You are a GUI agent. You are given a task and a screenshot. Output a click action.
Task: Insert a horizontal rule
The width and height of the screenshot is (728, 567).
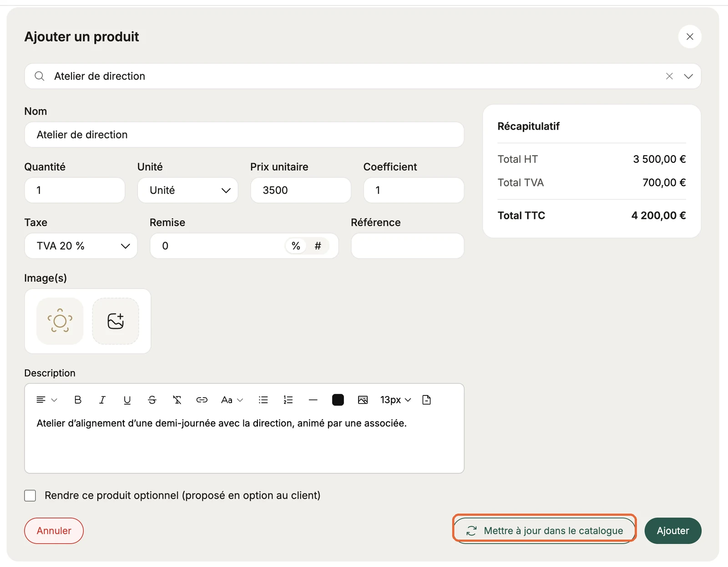[313, 400]
